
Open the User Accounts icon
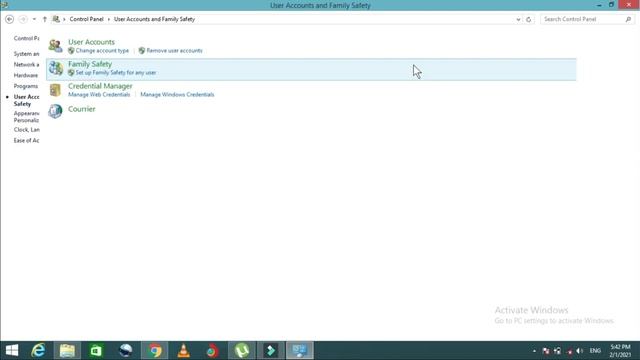(55, 45)
